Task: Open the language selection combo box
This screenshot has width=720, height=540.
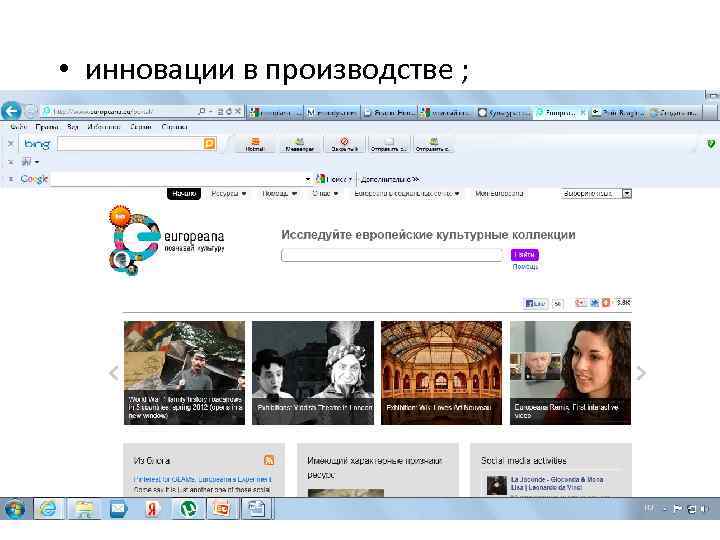Action: pyautogui.click(x=596, y=194)
